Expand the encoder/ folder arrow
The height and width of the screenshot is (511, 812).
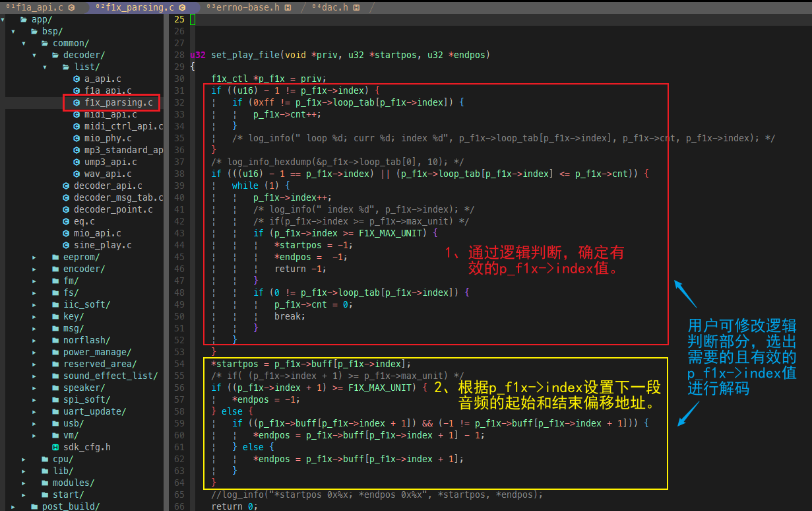pyautogui.click(x=34, y=269)
